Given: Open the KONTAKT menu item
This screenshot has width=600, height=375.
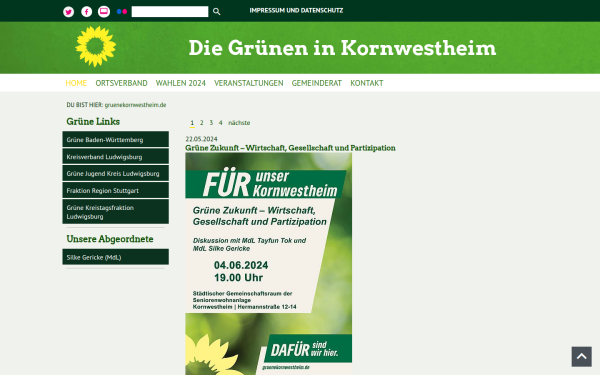Looking at the screenshot, I should (x=367, y=83).
